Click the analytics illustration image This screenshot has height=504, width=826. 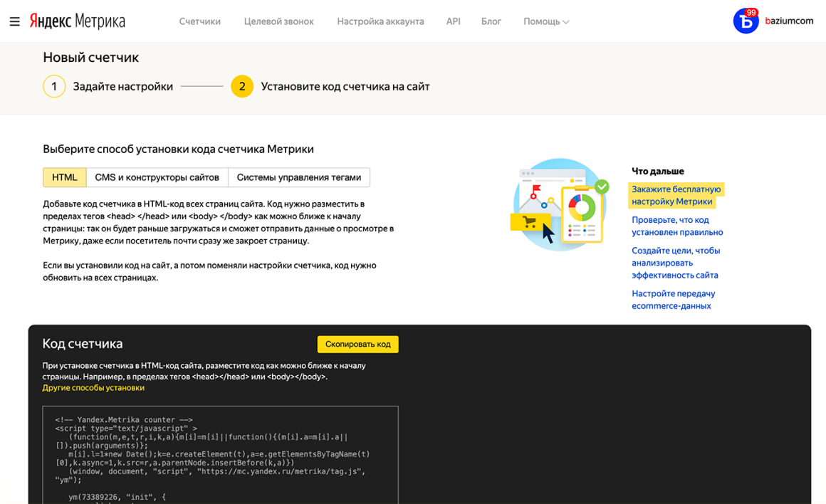click(560, 204)
